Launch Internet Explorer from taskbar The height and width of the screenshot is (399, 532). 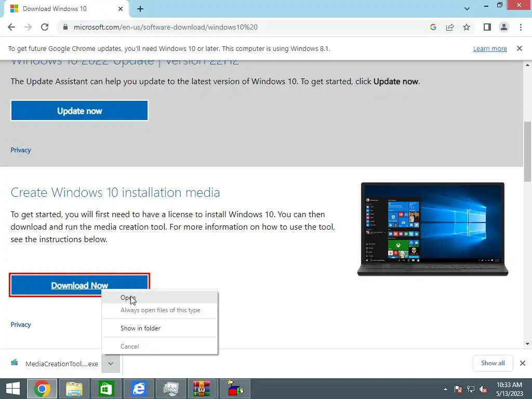coord(138,389)
